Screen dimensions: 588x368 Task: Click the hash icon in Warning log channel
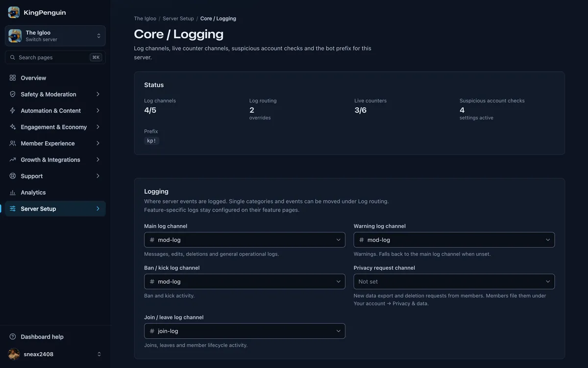(x=362, y=240)
